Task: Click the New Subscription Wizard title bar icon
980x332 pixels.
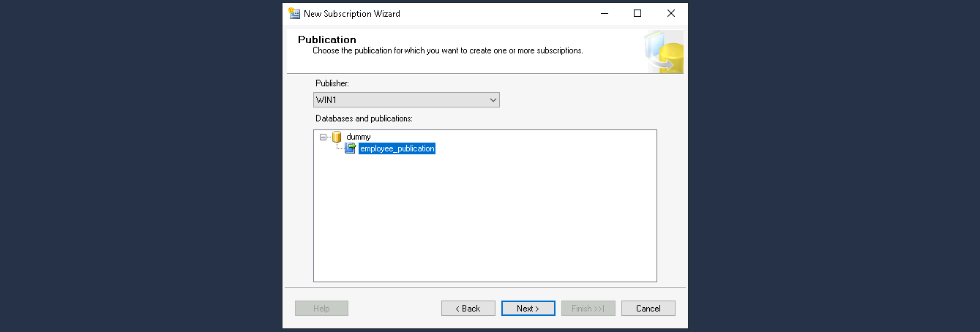Action: click(x=294, y=13)
